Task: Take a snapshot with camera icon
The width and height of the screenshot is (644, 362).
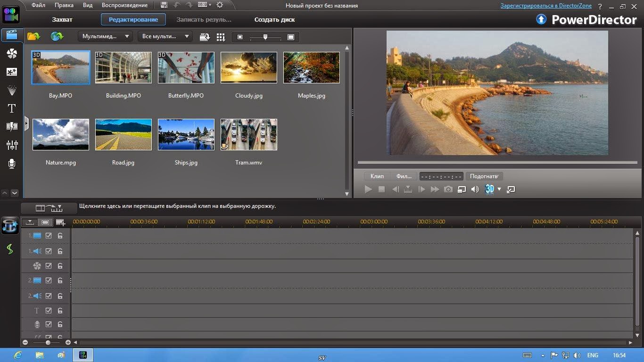Action: click(x=448, y=189)
